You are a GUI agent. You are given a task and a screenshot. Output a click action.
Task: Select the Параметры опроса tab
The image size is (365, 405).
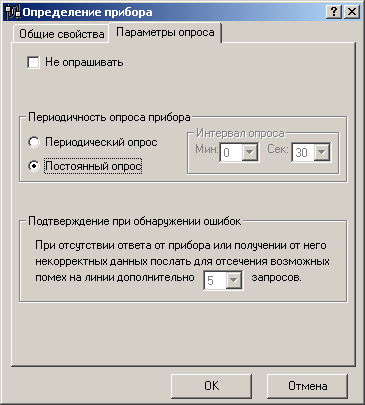click(165, 32)
